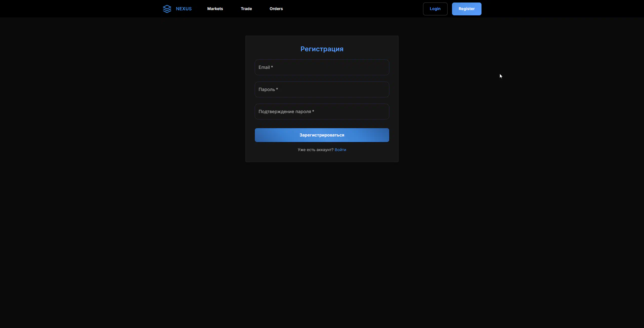The image size is (644, 328).
Task: Click the Login button in header
Action: pyautogui.click(x=435, y=9)
